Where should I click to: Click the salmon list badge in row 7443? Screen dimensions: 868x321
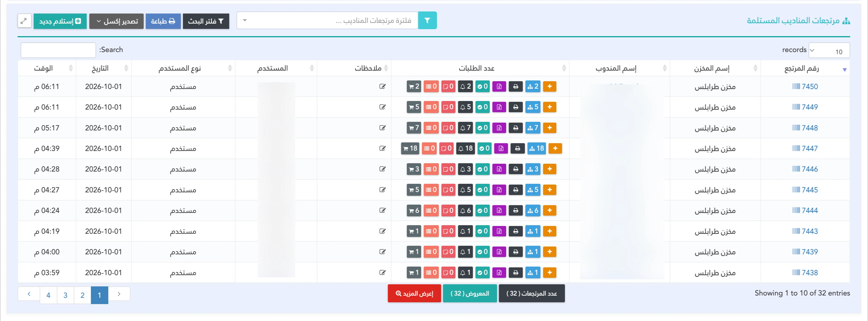tap(431, 231)
